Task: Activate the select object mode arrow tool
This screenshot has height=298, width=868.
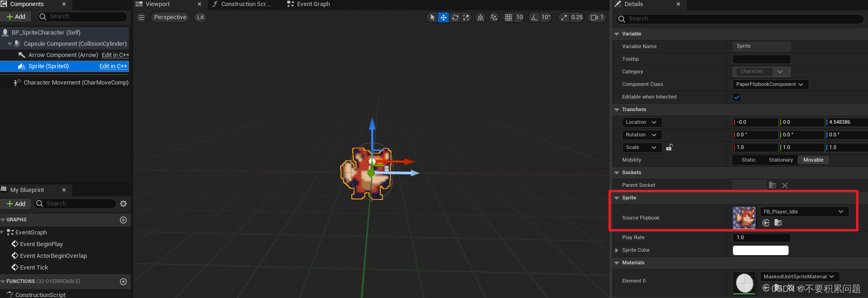Action: click(x=433, y=17)
